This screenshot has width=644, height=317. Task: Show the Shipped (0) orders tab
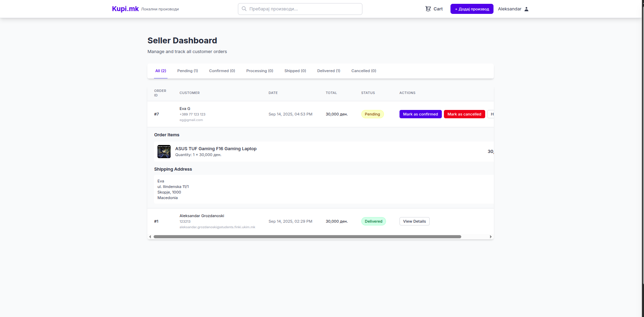[295, 71]
